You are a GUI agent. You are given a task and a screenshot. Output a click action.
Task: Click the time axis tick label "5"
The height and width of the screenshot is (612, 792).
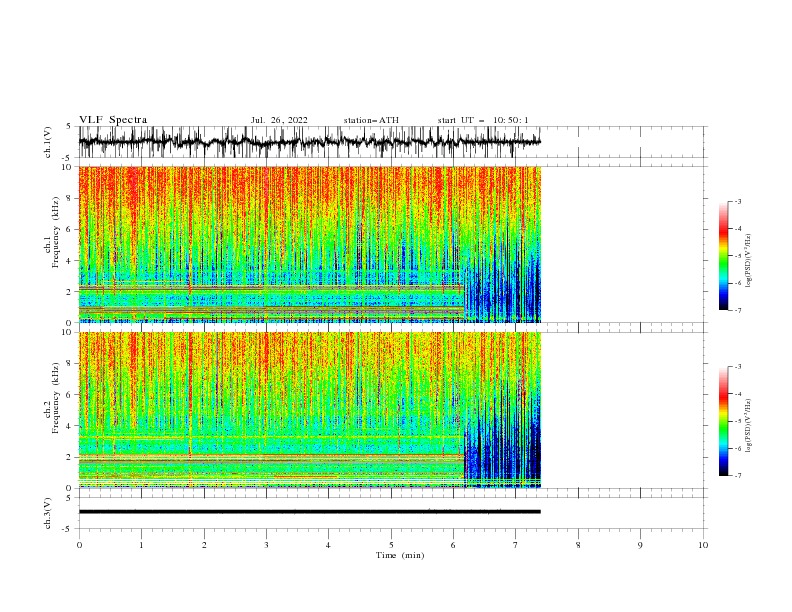click(x=391, y=545)
